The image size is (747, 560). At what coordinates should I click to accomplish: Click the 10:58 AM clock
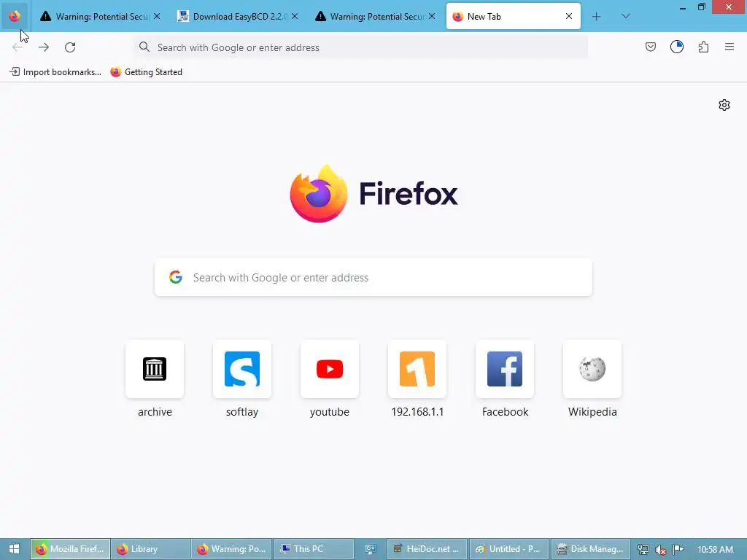tap(715, 549)
